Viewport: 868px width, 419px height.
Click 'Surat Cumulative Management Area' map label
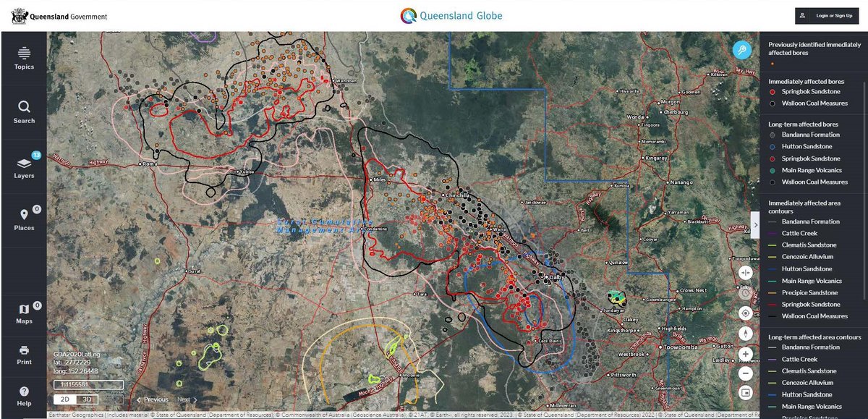tap(324, 224)
